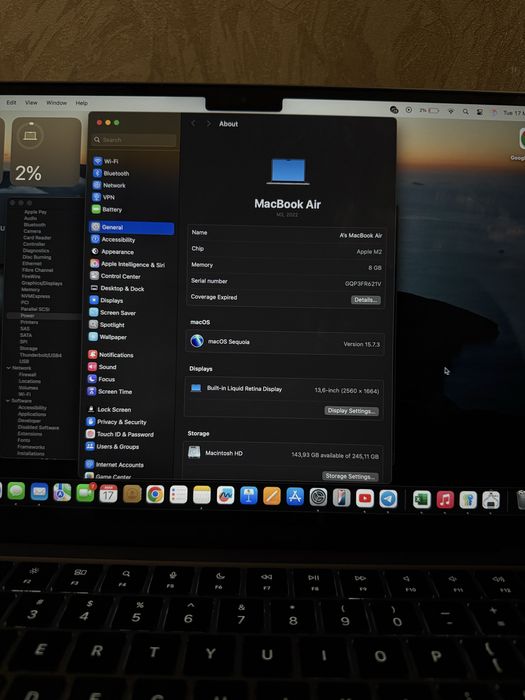Viewport: 525px width, 700px height.
Task: Open the View menu
Action: tap(31, 103)
